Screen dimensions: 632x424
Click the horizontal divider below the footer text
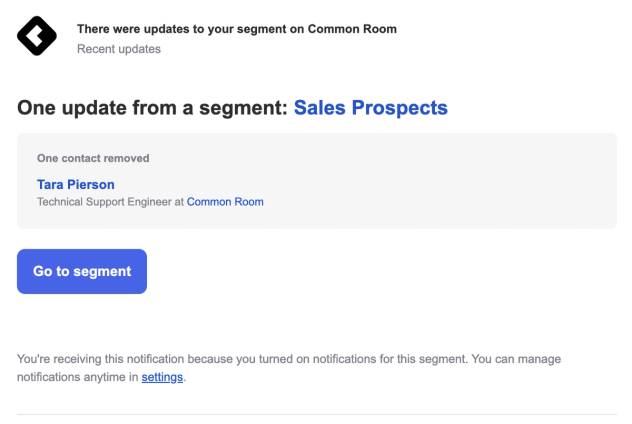click(x=316, y=414)
